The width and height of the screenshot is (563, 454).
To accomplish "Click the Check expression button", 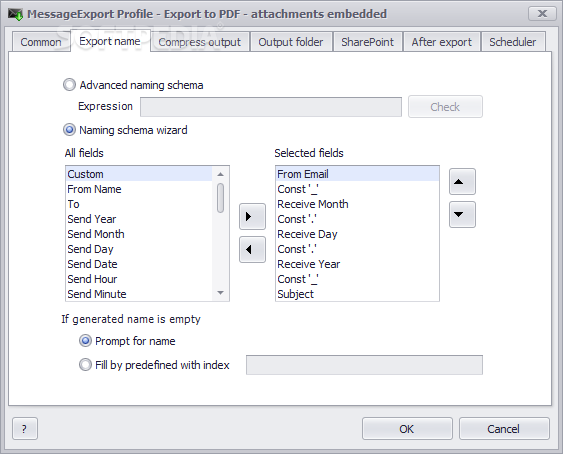I will click(445, 107).
